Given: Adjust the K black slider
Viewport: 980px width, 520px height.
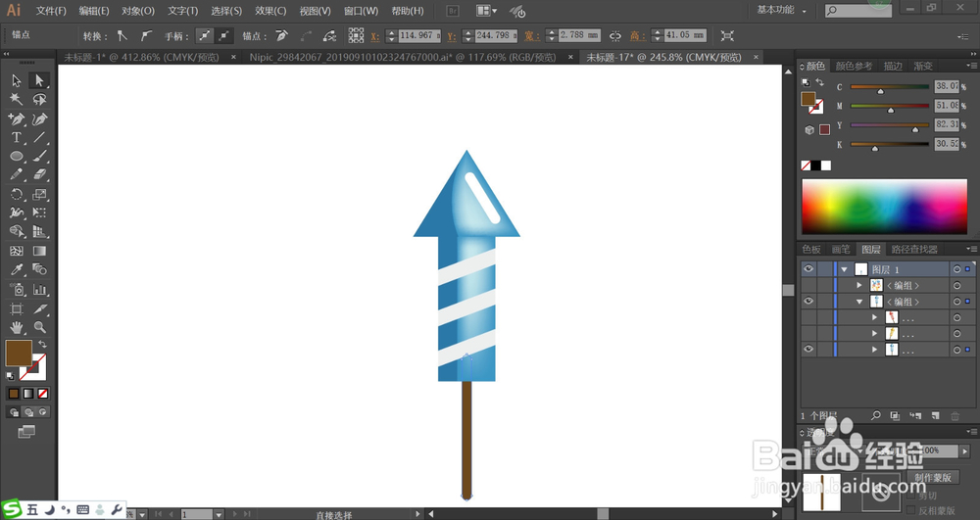Looking at the screenshot, I should tap(875, 149).
